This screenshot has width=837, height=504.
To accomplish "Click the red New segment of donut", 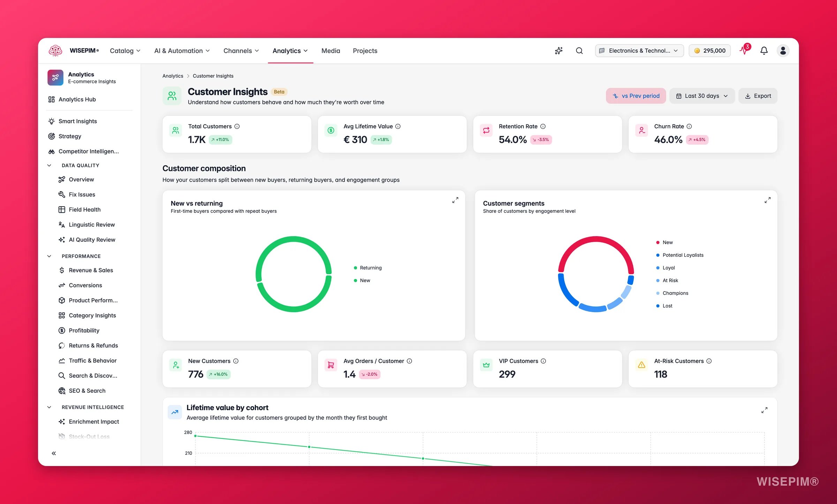I will (596, 239).
